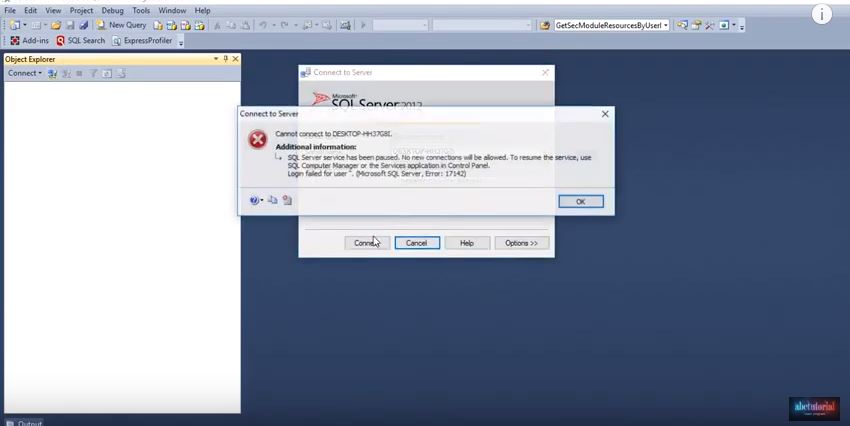The height and width of the screenshot is (426, 850).
Task: Click the info icon at top right
Action: 822,15
